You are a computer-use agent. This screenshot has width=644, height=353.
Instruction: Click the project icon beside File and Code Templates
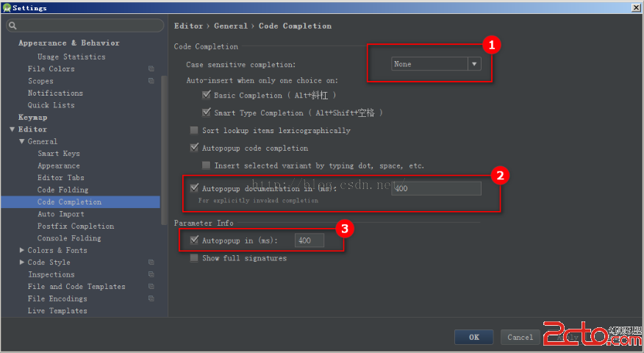(151, 287)
